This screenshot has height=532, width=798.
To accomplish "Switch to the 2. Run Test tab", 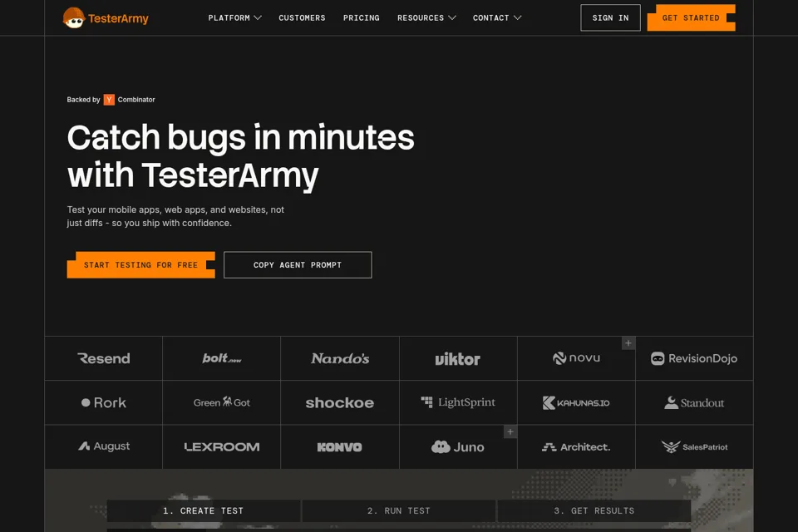I will tap(399, 510).
